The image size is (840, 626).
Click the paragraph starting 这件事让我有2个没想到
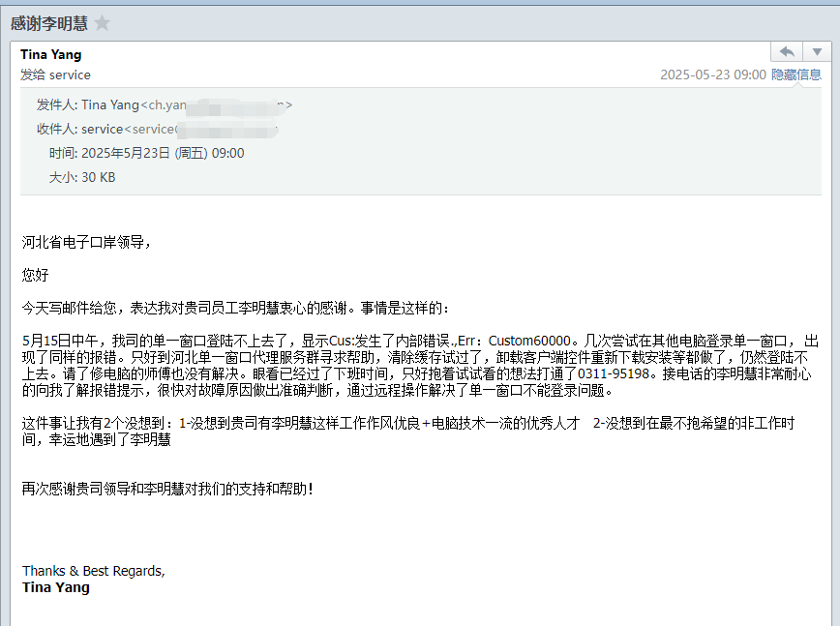408,432
